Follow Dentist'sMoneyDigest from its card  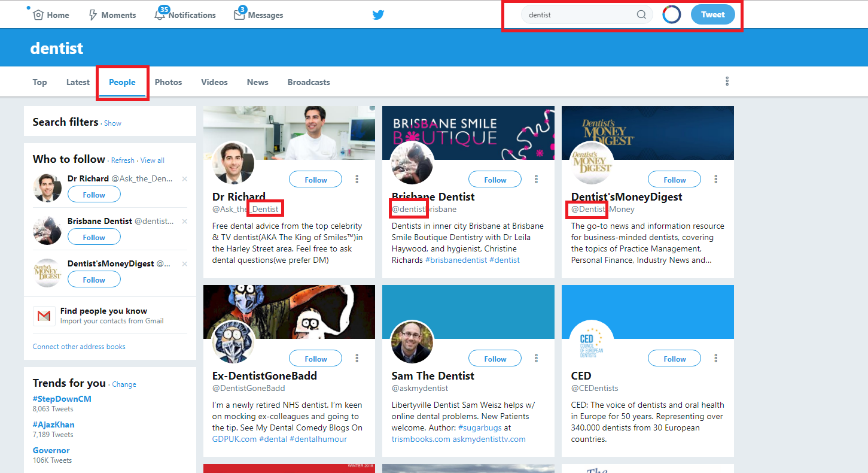point(675,180)
